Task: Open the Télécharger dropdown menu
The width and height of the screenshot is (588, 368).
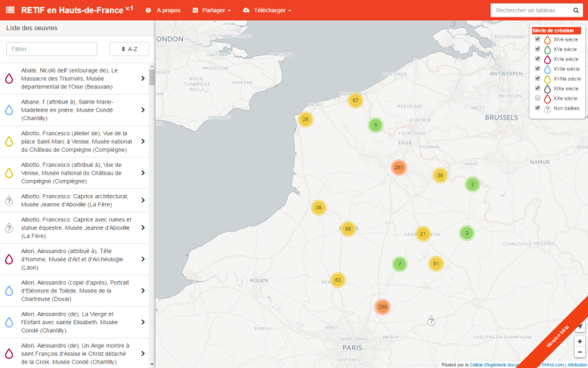Action: 268,11
